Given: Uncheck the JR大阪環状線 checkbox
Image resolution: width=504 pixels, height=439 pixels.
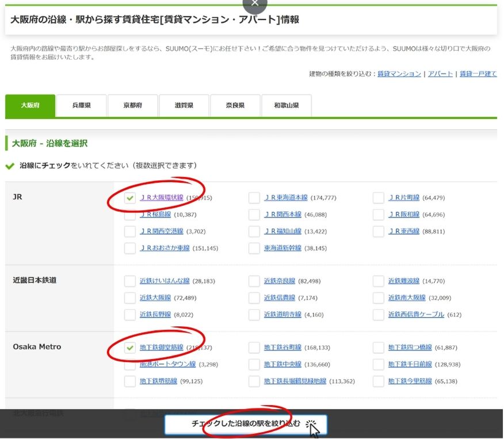Looking at the screenshot, I should [130, 198].
